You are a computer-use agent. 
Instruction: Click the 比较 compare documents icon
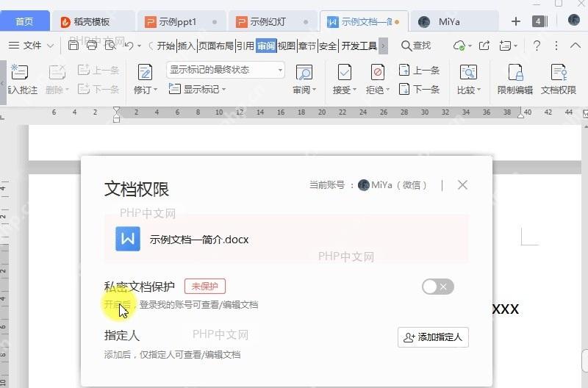click(468, 72)
